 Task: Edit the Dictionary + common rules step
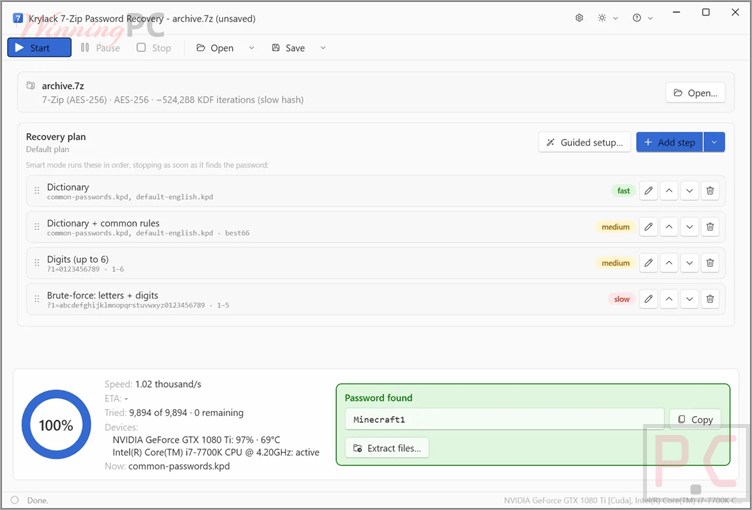(x=648, y=226)
